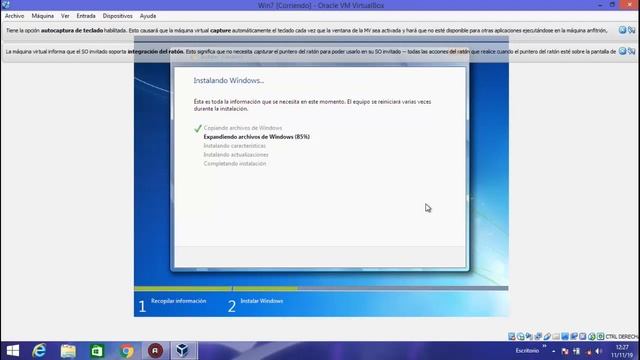Screen dimensions: 640x360
Task: Open Google Chrome from taskbar
Action: pos(127,351)
